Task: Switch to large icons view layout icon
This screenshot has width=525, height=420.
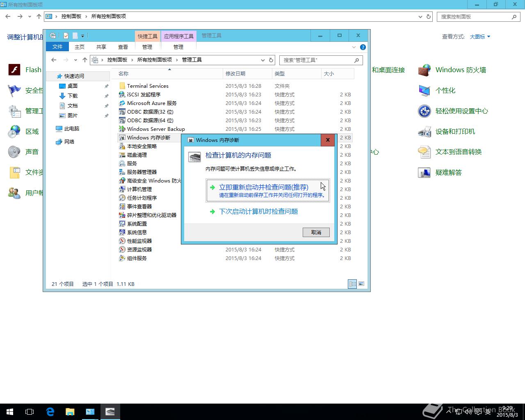Action: (x=361, y=283)
